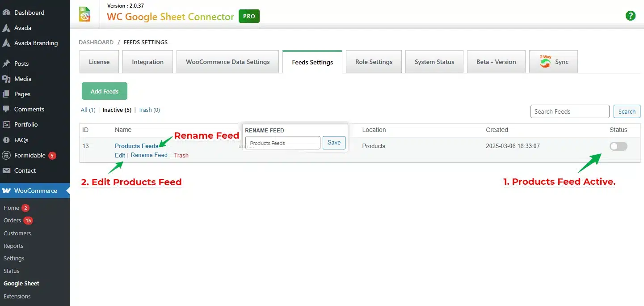
Task: Open the Integration tab
Action: (147, 62)
